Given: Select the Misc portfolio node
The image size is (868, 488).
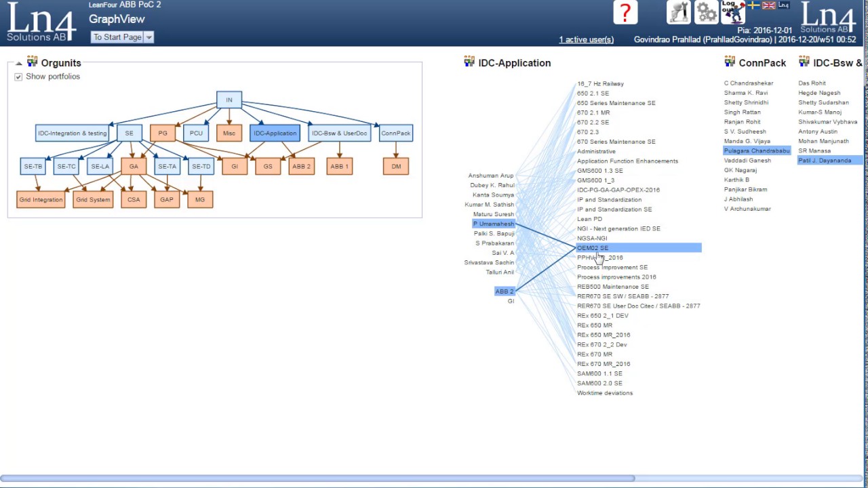Looking at the screenshot, I should [x=229, y=133].
